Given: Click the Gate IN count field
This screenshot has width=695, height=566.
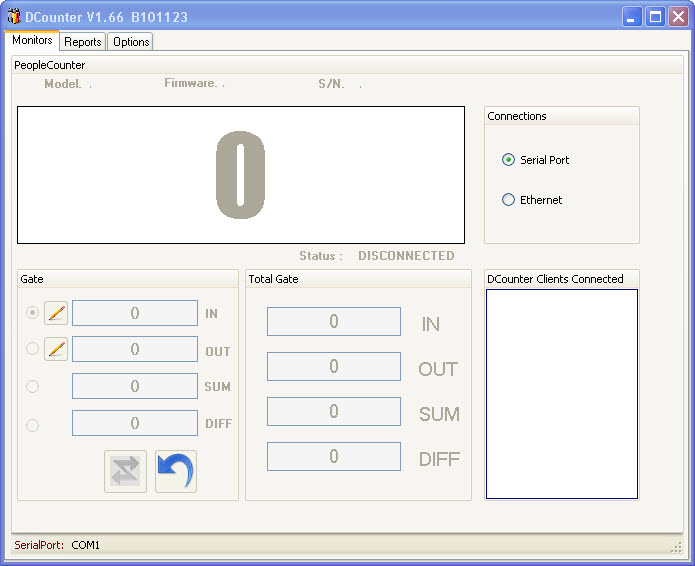Looking at the screenshot, I should (x=135, y=313).
